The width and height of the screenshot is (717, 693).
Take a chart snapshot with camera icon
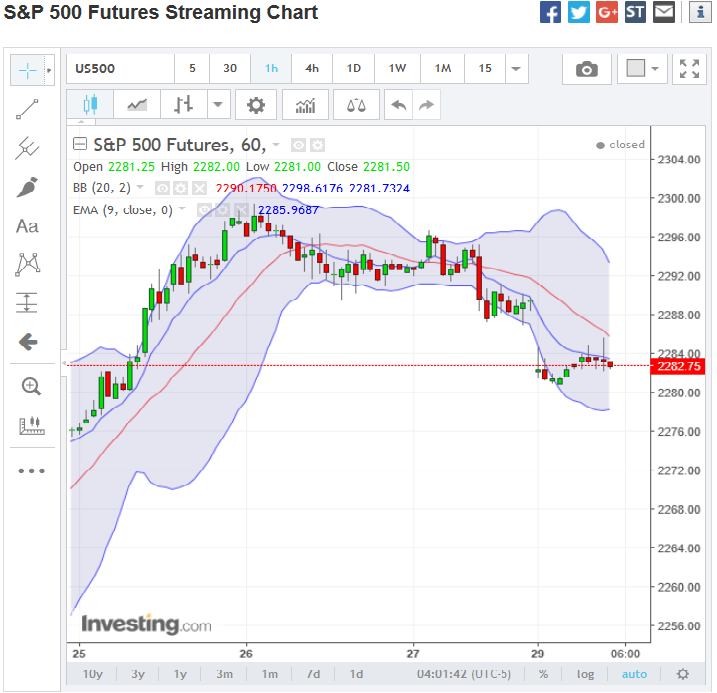[587, 69]
